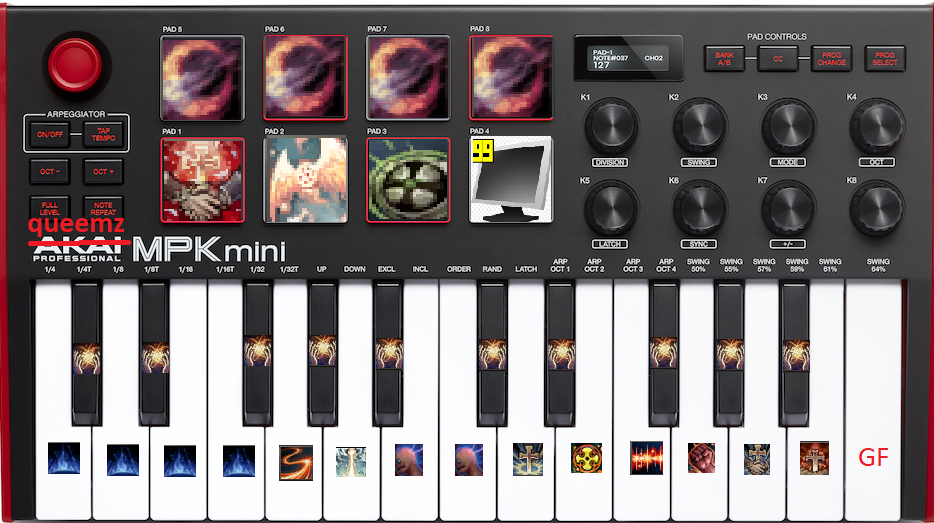This screenshot has height=523, width=934.
Task: Tap PAD 5 with the fiery swirl image
Action: [202, 78]
